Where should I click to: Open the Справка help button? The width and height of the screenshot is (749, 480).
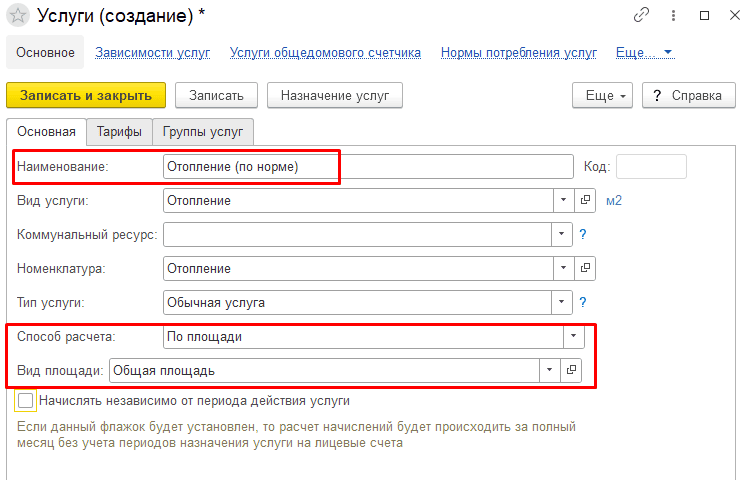tap(689, 96)
